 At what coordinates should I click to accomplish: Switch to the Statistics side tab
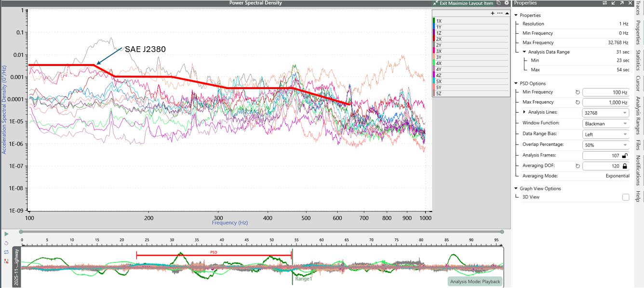click(638, 60)
